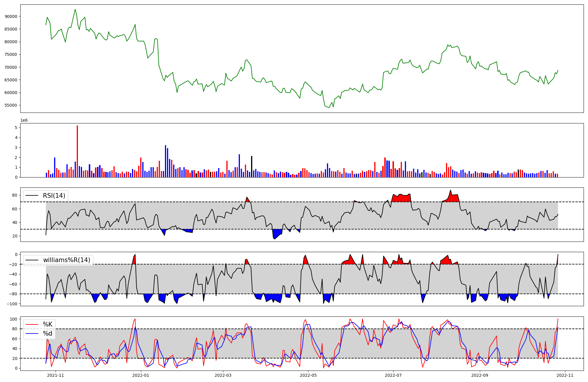Click the tall black volume bar
The width and height of the screenshot is (588, 382).
click(252, 166)
